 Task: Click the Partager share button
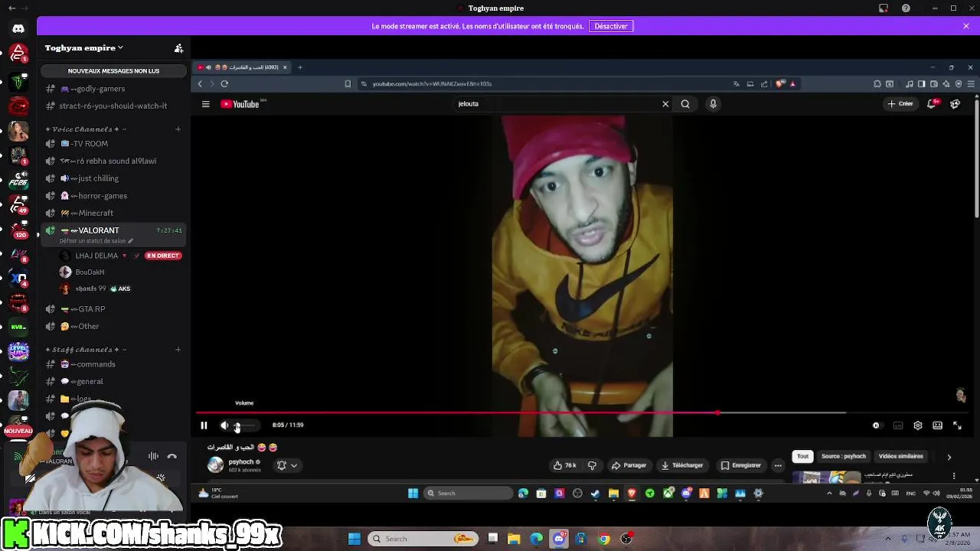[x=629, y=465]
